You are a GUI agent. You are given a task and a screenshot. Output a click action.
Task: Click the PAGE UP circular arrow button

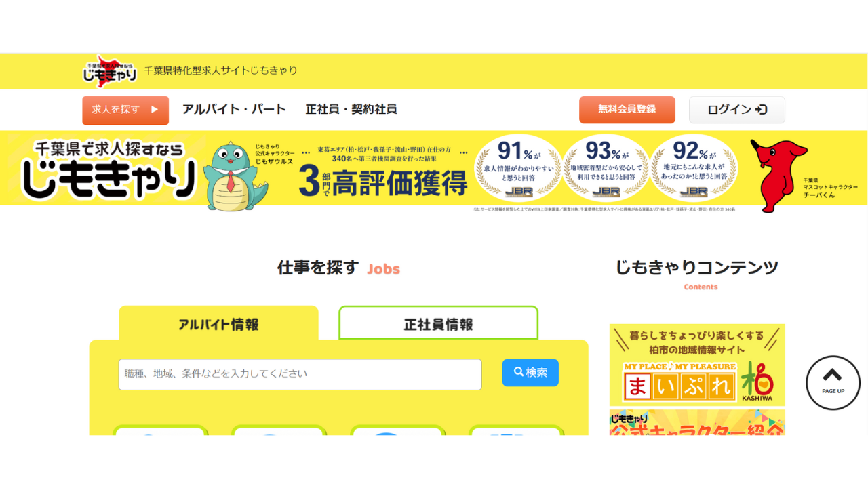[x=833, y=383]
